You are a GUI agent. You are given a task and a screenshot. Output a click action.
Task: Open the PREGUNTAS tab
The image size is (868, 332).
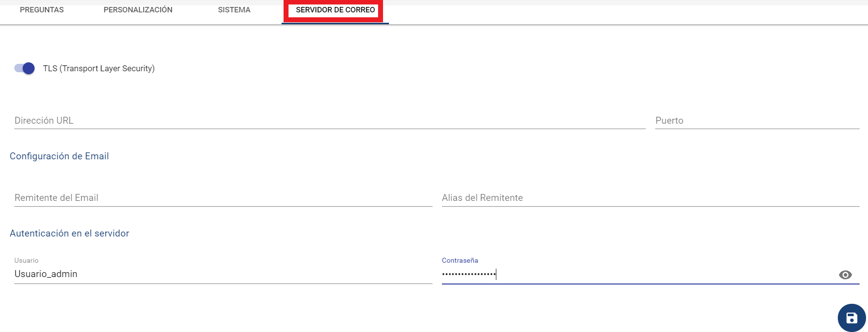pos(42,10)
